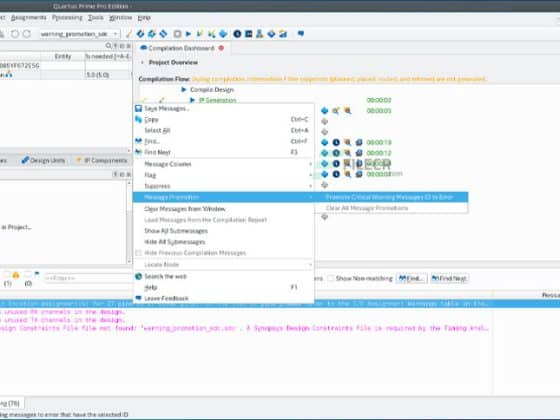Tick Hide Previous Compilation Messages checkbox

pos(139,253)
